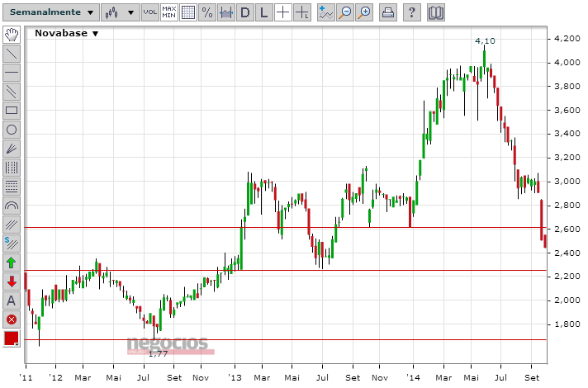Open the red color swatch picker
588x388 pixels.
tap(12, 339)
